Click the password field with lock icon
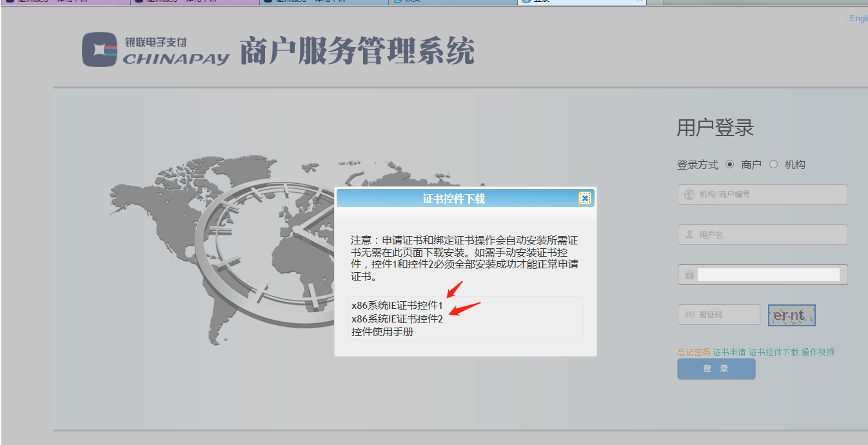This screenshot has height=445, width=868. (x=762, y=275)
